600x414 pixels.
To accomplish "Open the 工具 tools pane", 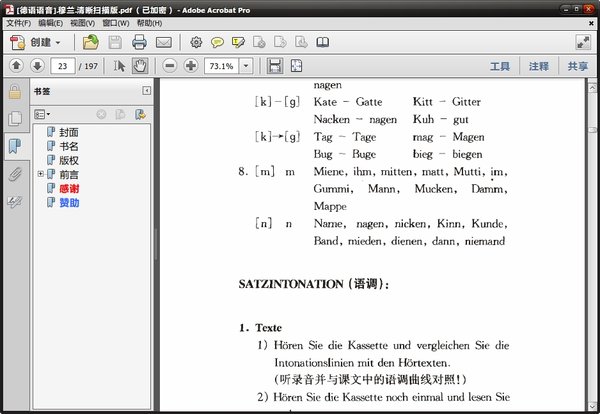I will tap(500, 66).
